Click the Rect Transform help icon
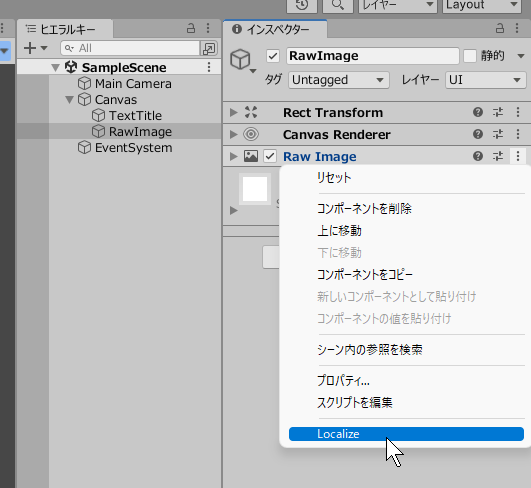531x488 pixels. (x=478, y=112)
